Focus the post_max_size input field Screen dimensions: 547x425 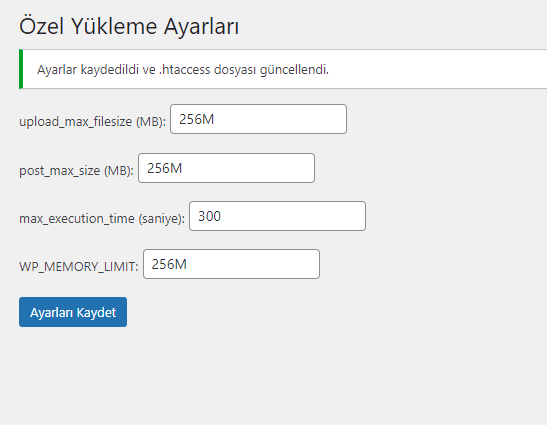tap(226, 168)
